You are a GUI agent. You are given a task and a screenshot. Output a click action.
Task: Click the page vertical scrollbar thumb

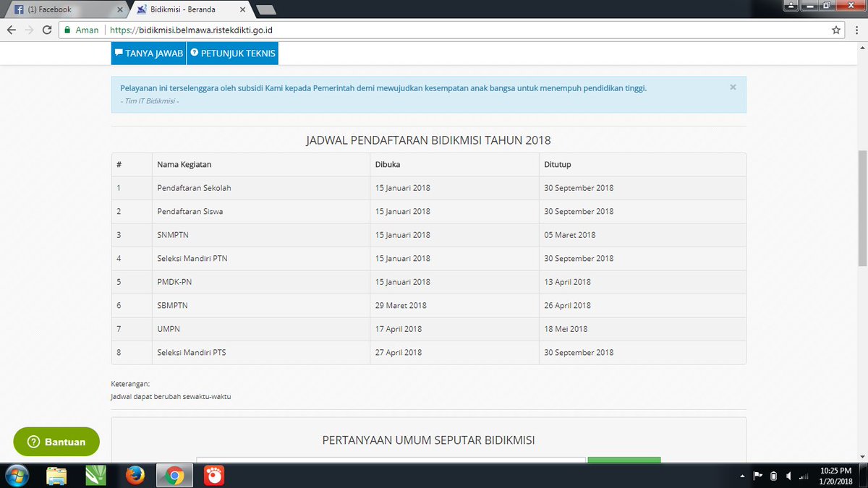click(x=861, y=208)
